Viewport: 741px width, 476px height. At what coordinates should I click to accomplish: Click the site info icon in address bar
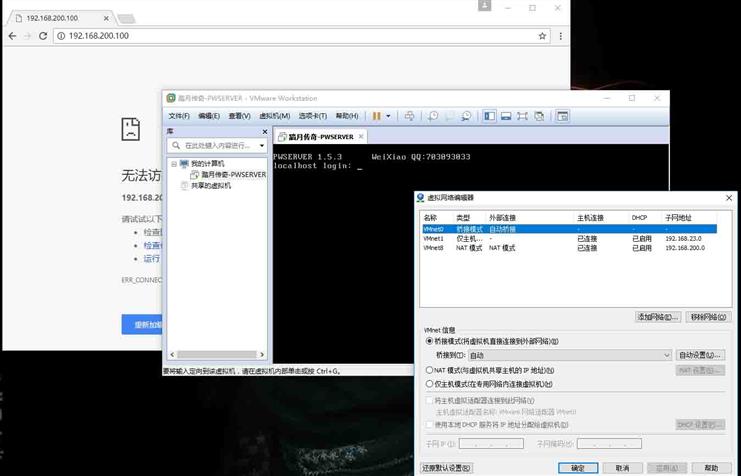click(61, 36)
